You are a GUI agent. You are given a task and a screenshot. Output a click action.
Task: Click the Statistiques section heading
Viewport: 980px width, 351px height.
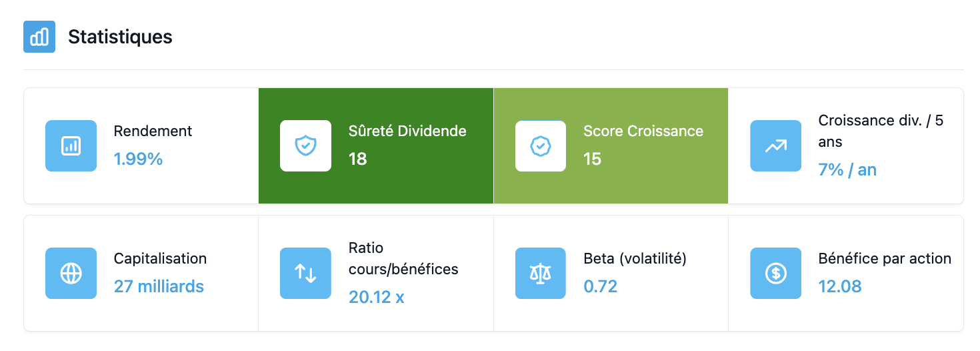(120, 37)
